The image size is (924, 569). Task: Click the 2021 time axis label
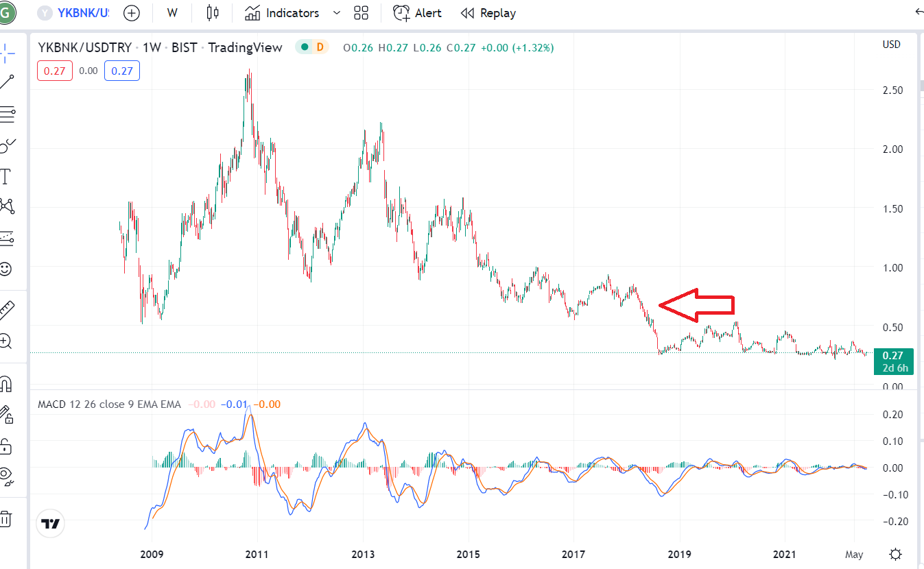784,554
